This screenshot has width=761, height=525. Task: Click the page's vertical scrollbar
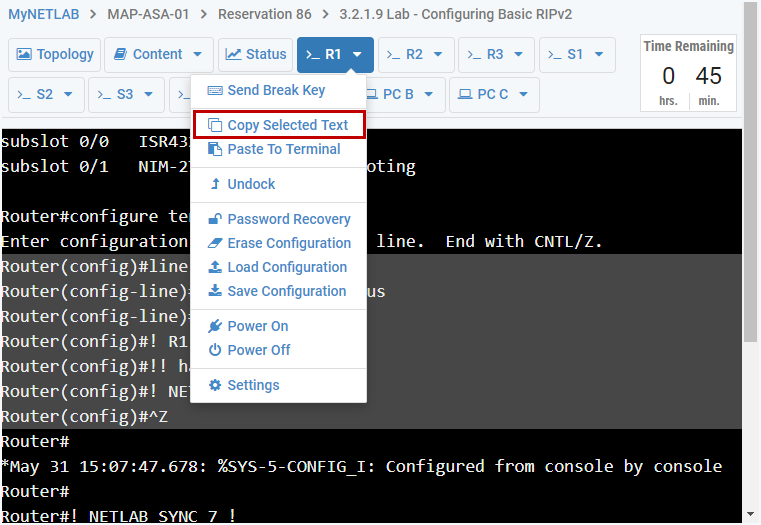pyautogui.click(x=752, y=260)
